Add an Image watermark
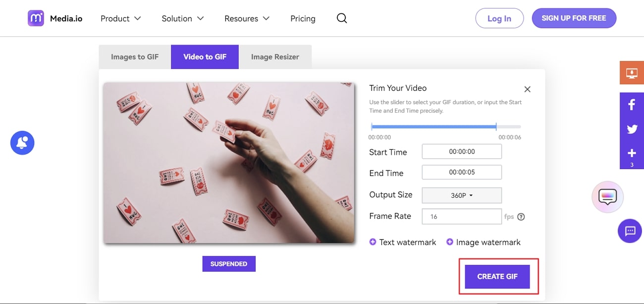The width and height of the screenshot is (644, 304). (x=483, y=242)
